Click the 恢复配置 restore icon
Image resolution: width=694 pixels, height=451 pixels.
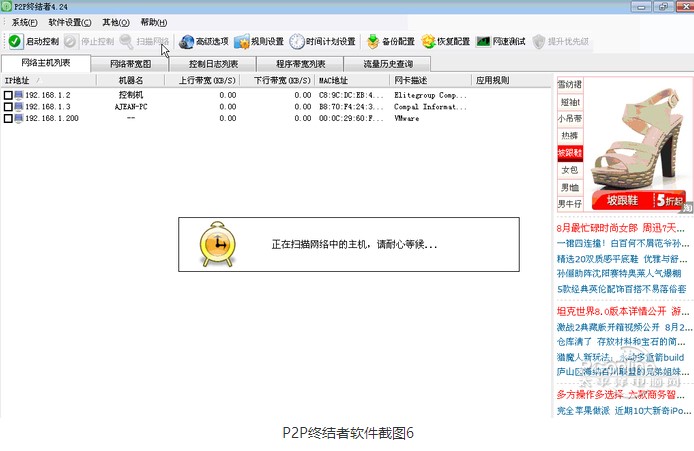[428, 42]
